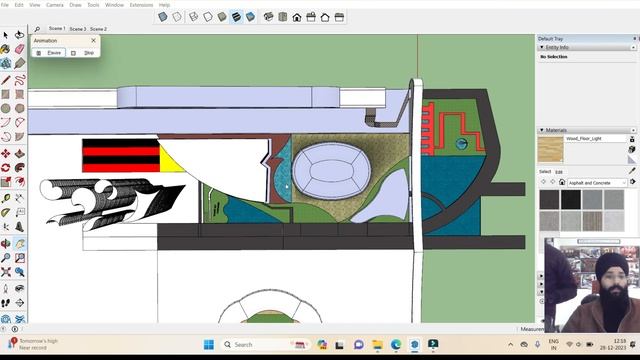Open the Windows Start menu
This screenshot has height=360, width=640.
(209, 345)
